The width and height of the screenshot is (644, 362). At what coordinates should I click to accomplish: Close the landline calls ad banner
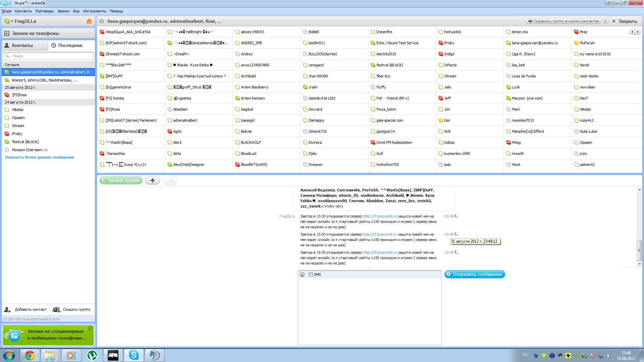click(90, 328)
